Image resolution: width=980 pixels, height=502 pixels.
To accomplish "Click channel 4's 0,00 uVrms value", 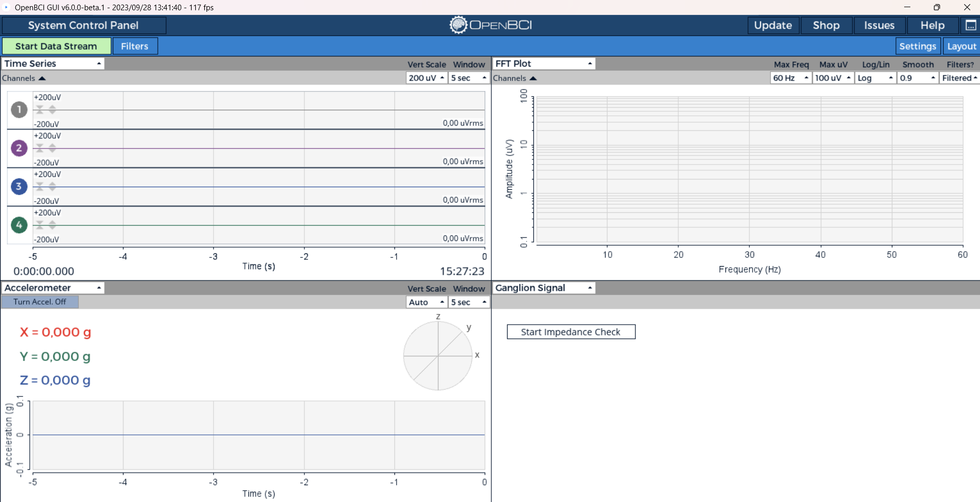I will click(x=463, y=238).
